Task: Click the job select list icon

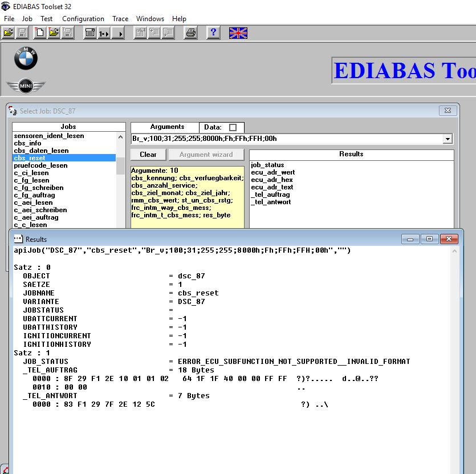Action: [89, 33]
